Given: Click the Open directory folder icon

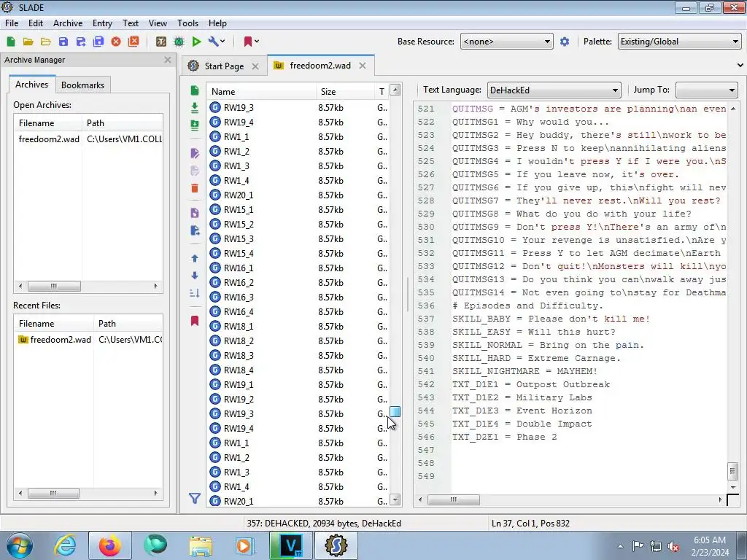Looking at the screenshot, I should coord(46,42).
